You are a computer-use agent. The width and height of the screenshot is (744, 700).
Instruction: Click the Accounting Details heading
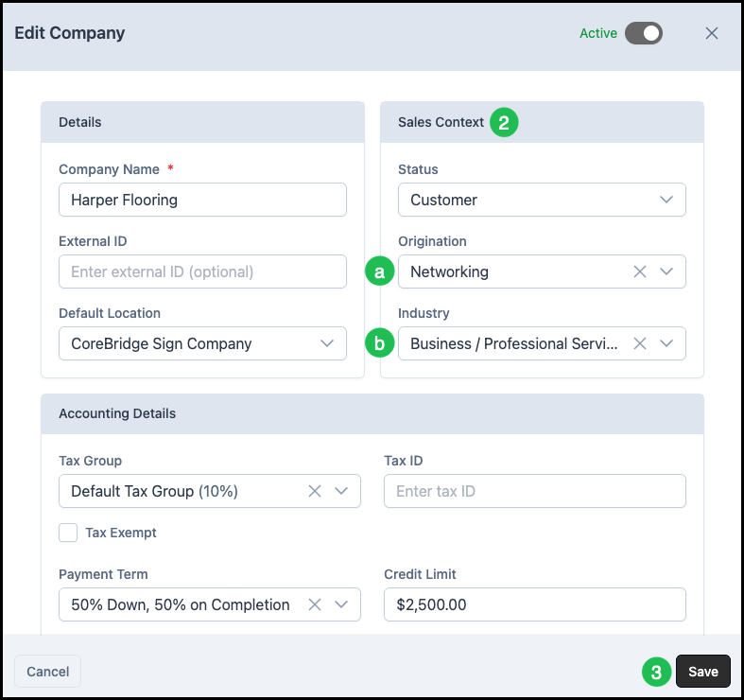pyautogui.click(x=117, y=413)
